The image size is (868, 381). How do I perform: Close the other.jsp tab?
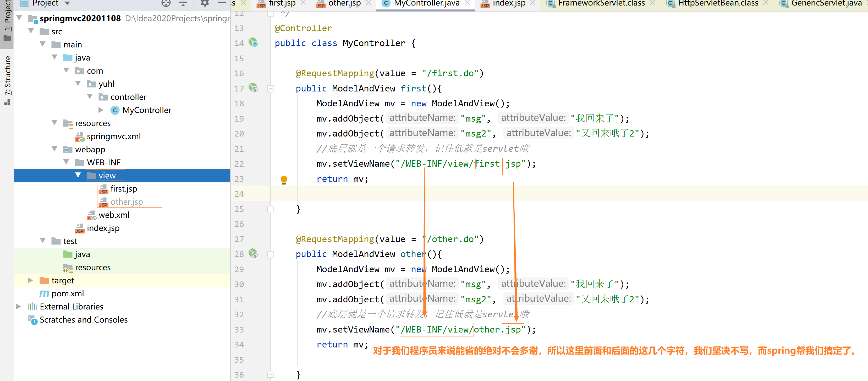click(x=368, y=3)
